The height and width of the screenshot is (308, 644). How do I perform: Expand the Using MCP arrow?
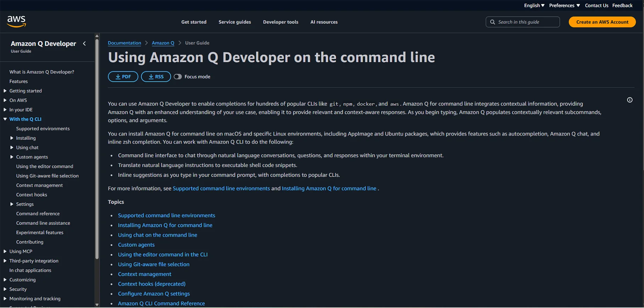5,251
